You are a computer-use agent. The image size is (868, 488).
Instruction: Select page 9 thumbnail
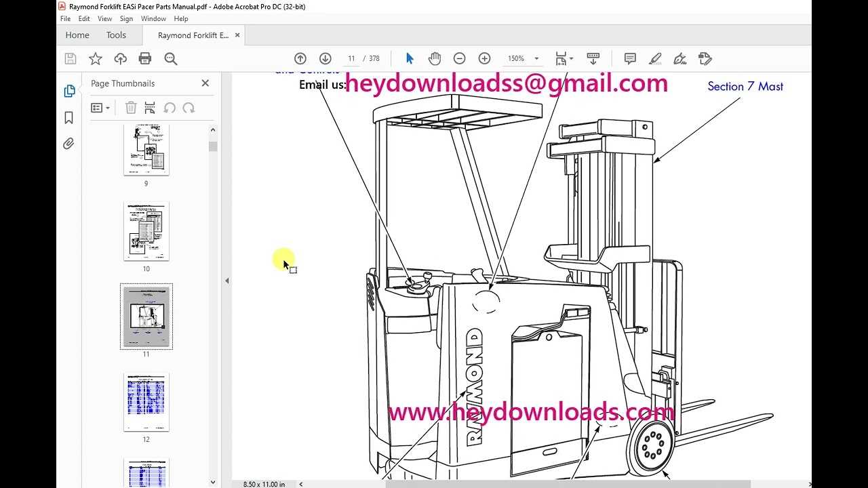click(x=146, y=150)
